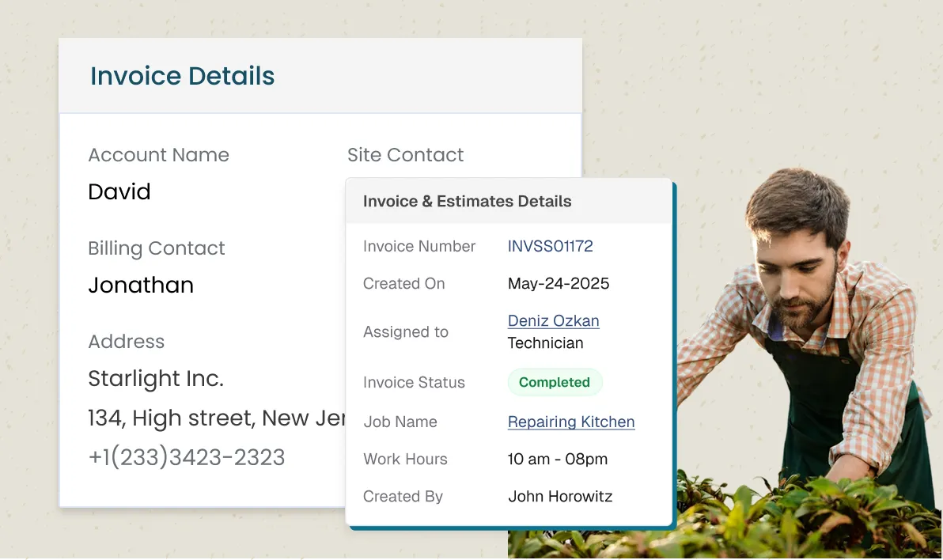Click the Job Name field label

click(400, 422)
